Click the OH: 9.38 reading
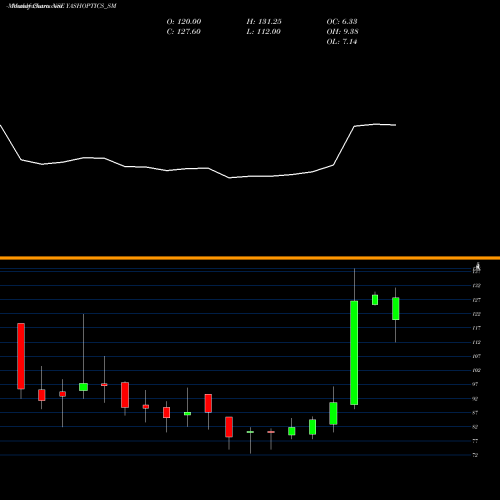Image resolution: width=500 pixels, height=500 pixels. coord(342,32)
